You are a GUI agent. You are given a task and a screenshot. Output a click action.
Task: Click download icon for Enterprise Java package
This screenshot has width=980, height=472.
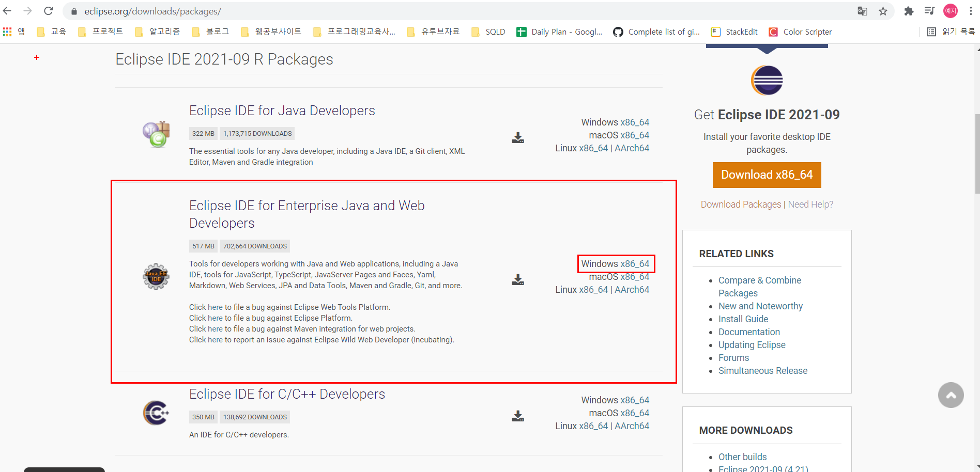[518, 279]
